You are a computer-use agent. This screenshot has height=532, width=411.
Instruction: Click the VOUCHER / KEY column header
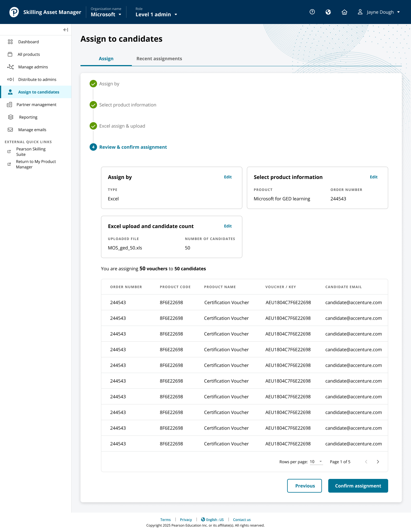coord(281,287)
